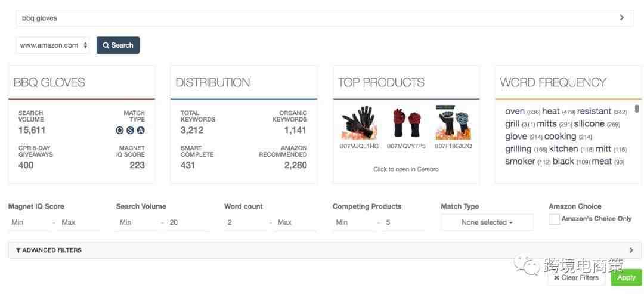Click the Competing Products Max field showing 5
This screenshot has height=294, width=644.
tap(403, 222)
